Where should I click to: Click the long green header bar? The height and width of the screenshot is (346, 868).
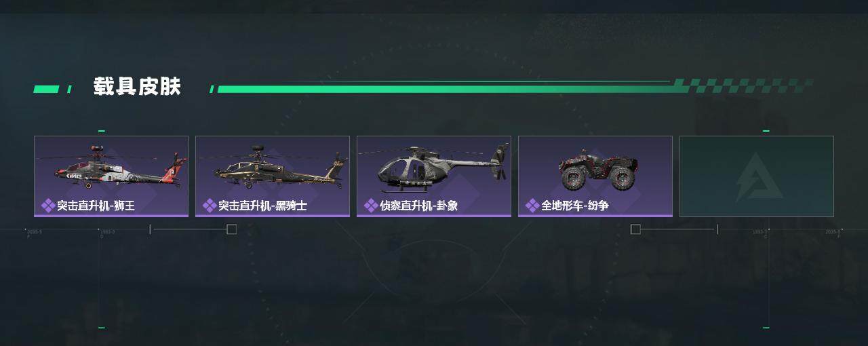click(444, 88)
